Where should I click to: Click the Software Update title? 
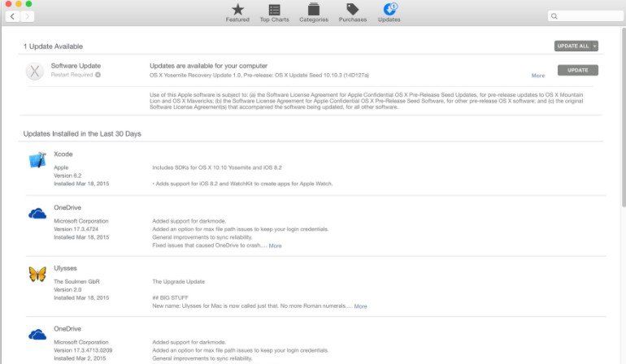(x=76, y=66)
